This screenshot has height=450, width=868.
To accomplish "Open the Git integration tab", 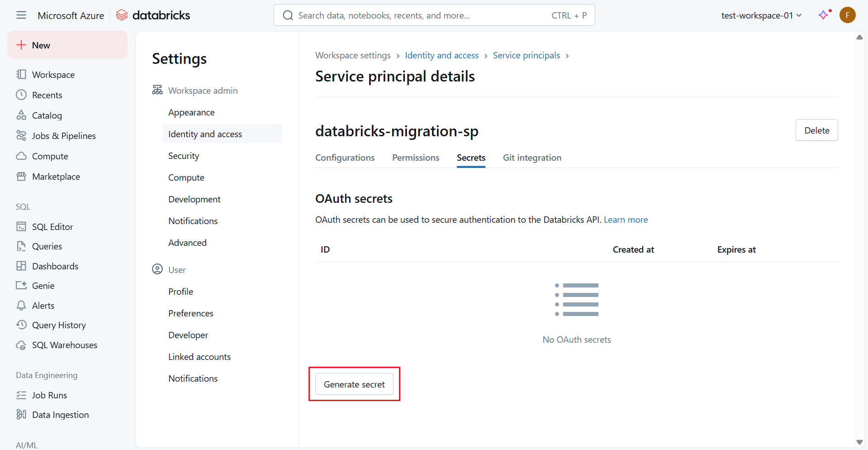I will 532,158.
